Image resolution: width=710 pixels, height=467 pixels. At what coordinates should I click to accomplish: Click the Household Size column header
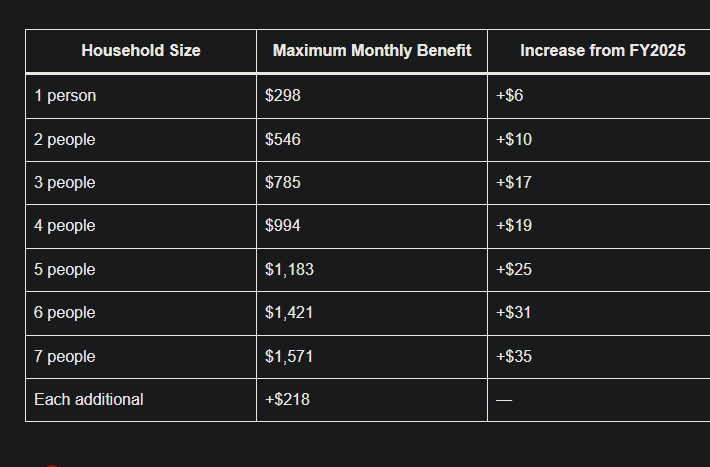[141, 50]
